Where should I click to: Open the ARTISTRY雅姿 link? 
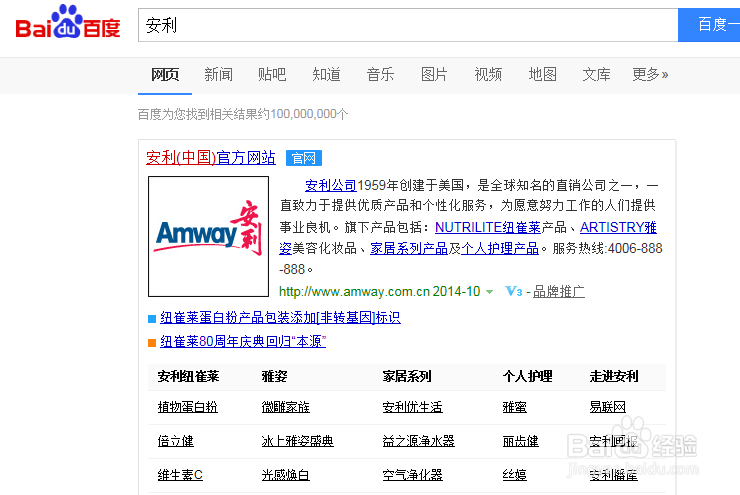(618, 227)
